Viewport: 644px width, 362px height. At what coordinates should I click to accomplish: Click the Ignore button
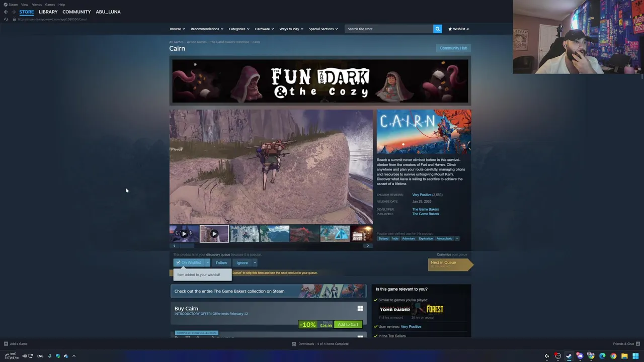(242, 262)
